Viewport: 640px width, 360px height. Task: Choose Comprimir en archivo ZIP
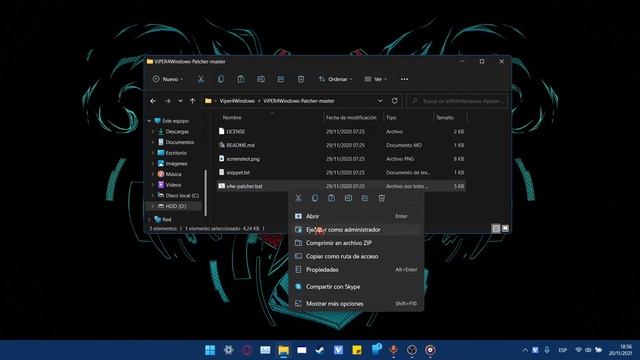click(x=356, y=243)
